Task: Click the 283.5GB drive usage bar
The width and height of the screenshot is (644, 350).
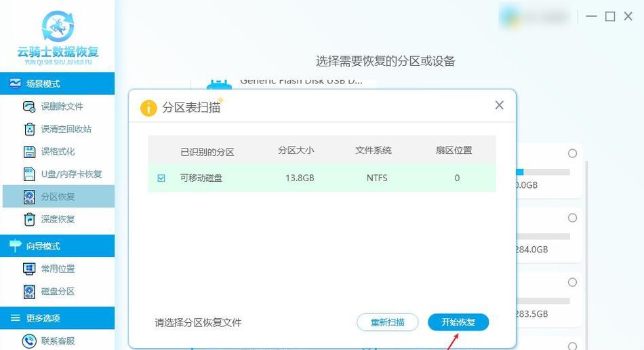Action: pos(544,301)
